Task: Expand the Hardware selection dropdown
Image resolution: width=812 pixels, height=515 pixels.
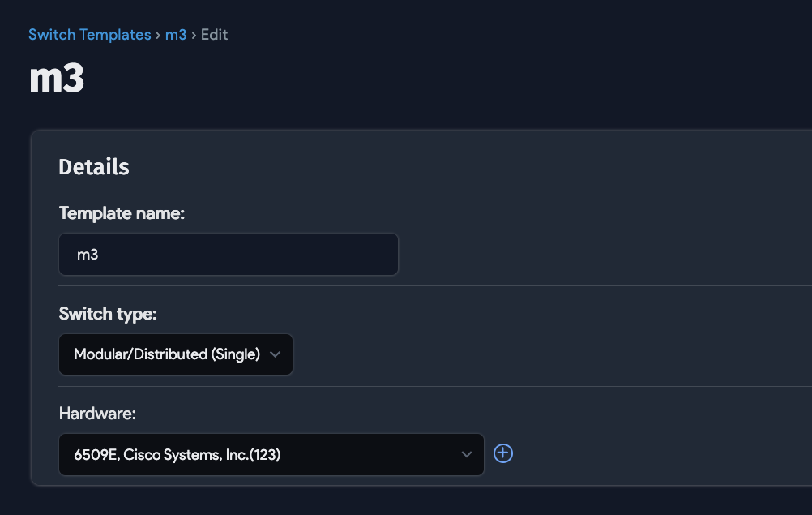Action: pyautogui.click(x=271, y=454)
